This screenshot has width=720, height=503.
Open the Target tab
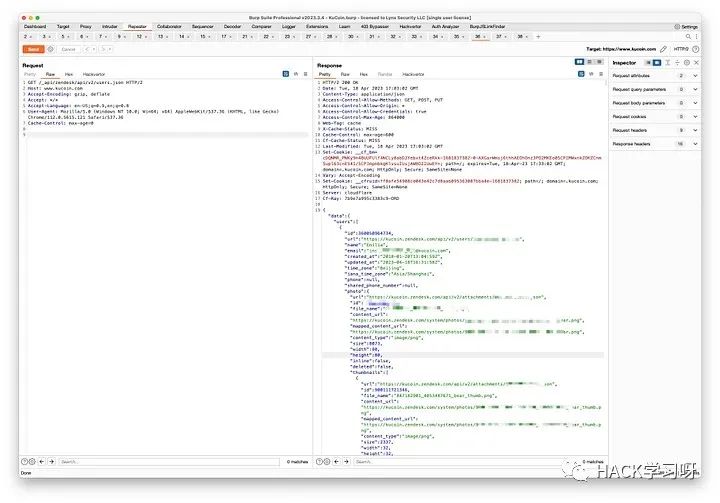click(x=63, y=27)
